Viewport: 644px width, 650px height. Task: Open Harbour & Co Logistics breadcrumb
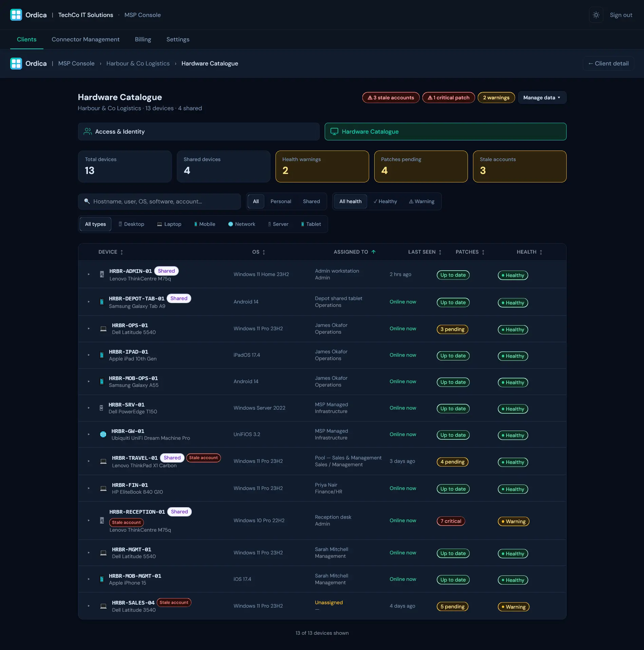click(138, 63)
